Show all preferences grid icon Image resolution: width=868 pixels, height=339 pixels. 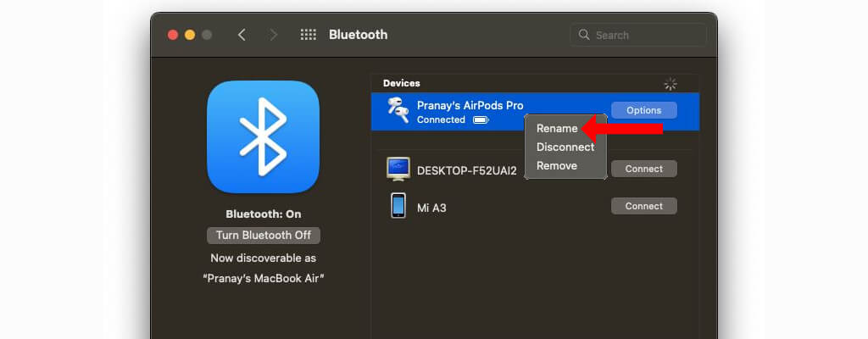pos(309,35)
